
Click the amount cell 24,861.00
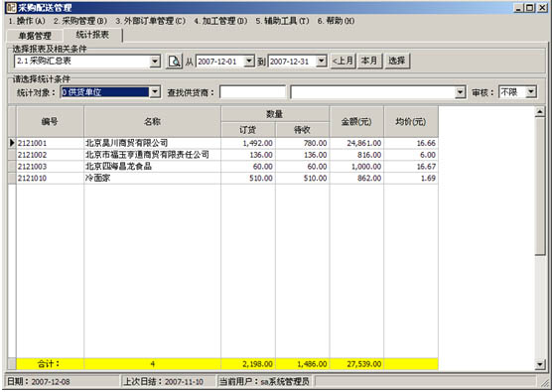(356, 143)
